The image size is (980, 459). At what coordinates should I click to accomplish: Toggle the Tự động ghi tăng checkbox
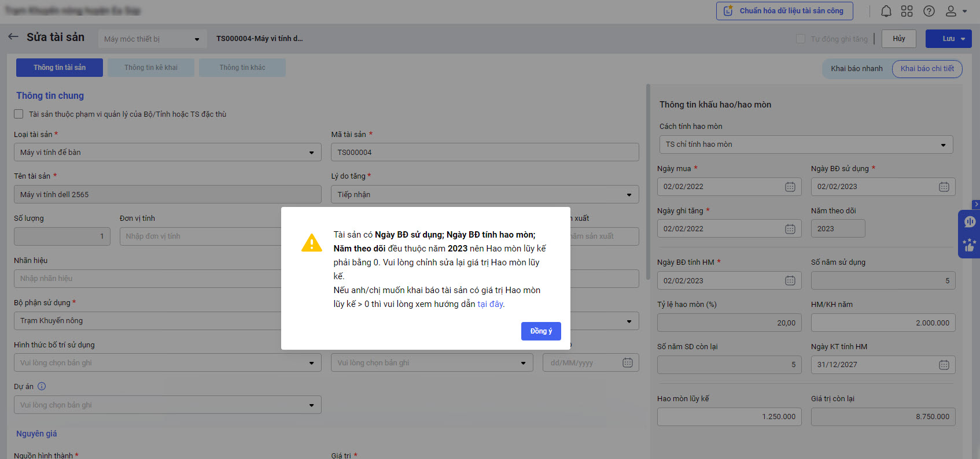[x=801, y=39]
